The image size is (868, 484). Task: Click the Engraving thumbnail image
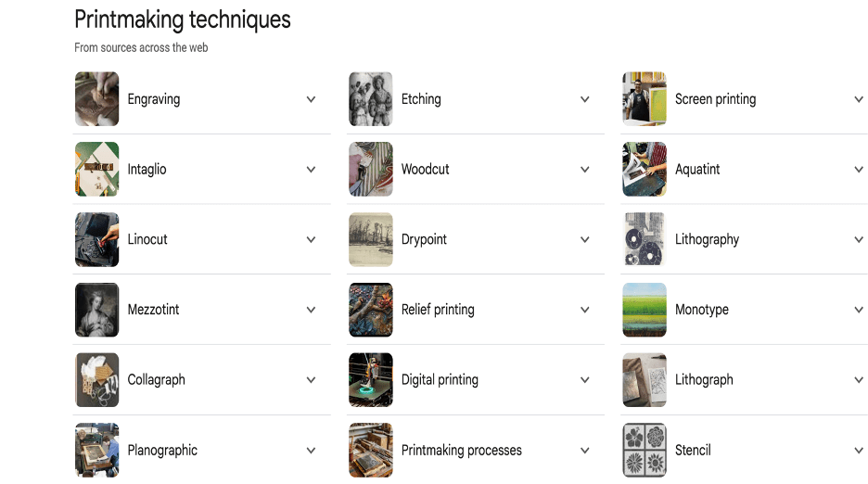pos(96,99)
